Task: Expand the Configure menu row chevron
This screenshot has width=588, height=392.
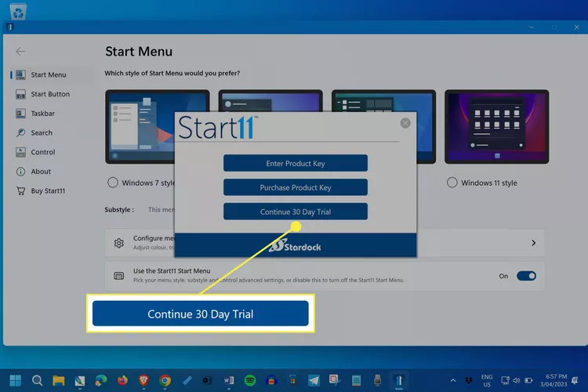Action: [x=533, y=243]
